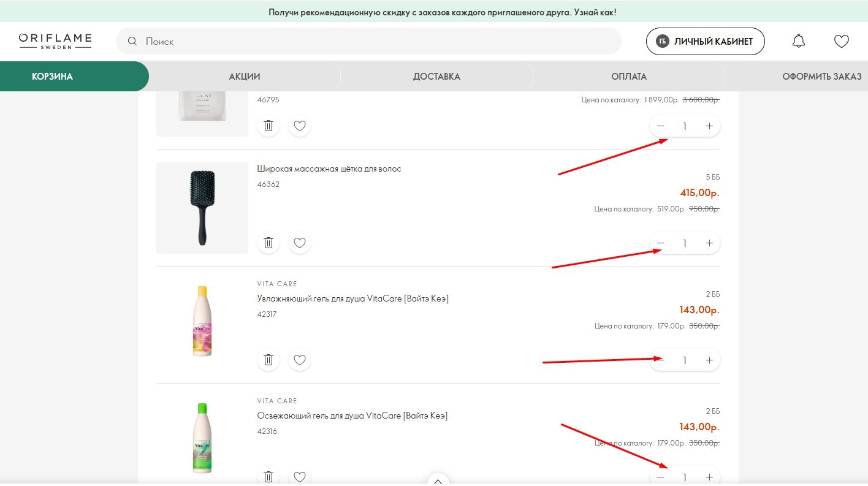Increase quantity of gel 42316

[709, 477]
